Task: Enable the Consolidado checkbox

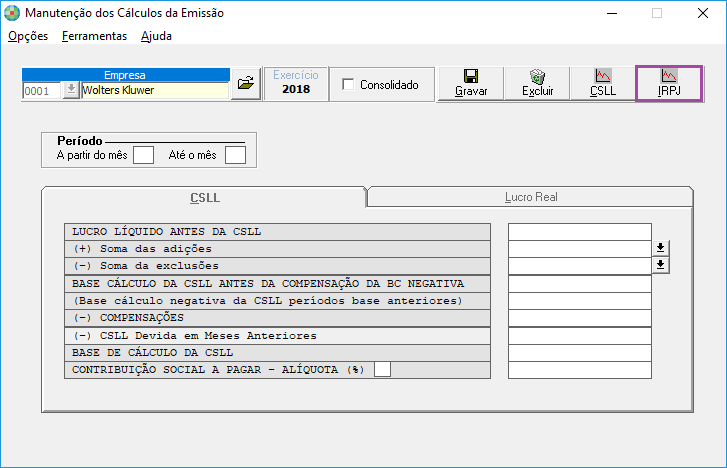Action: pos(348,84)
